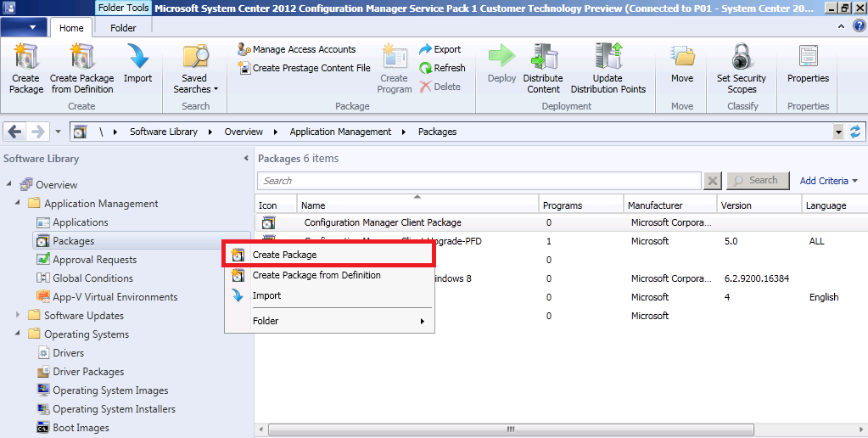This screenshot has height=438, width=868.
Task: Choose Import from the context menu
Action: tap(329, 295)
